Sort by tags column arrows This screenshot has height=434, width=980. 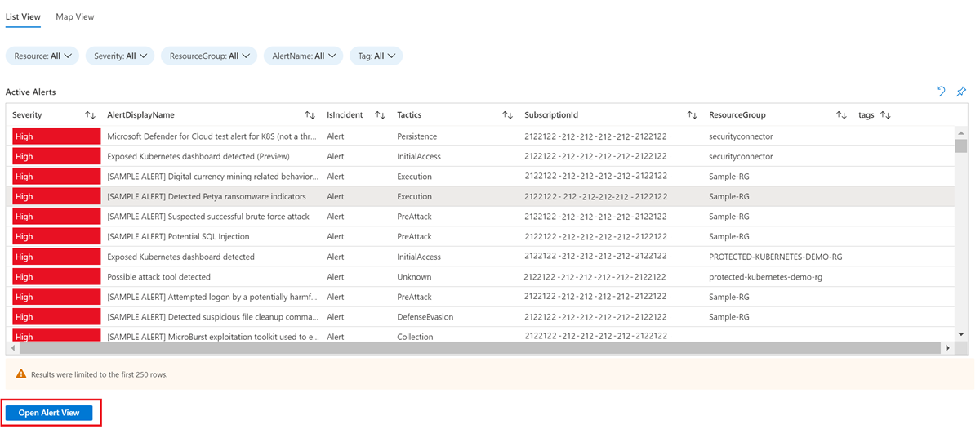click(x=885, y=115)
